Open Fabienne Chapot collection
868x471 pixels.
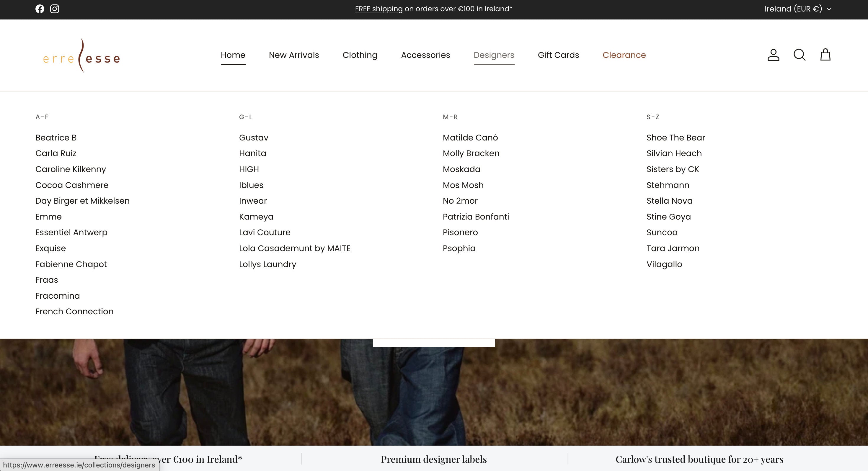tap(71, 264)
